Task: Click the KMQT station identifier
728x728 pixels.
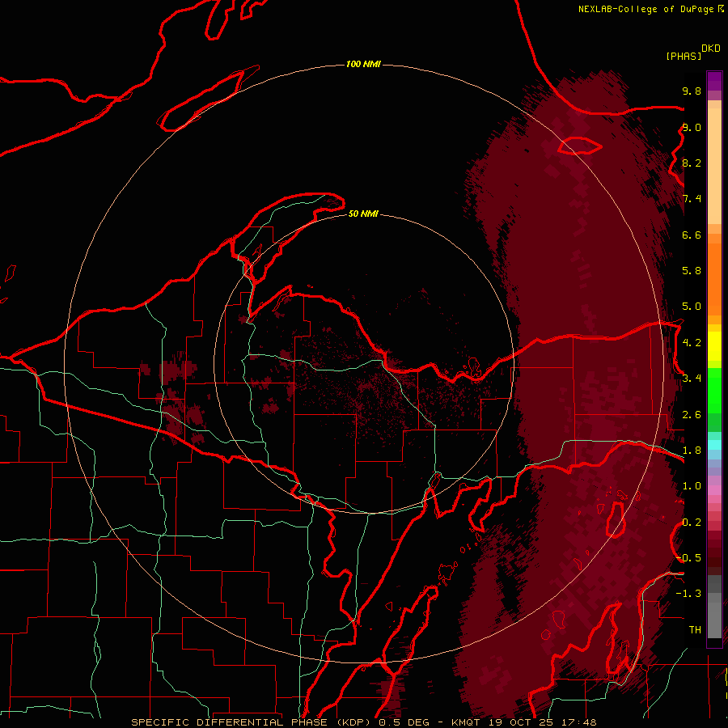Action: click(466, 722)
